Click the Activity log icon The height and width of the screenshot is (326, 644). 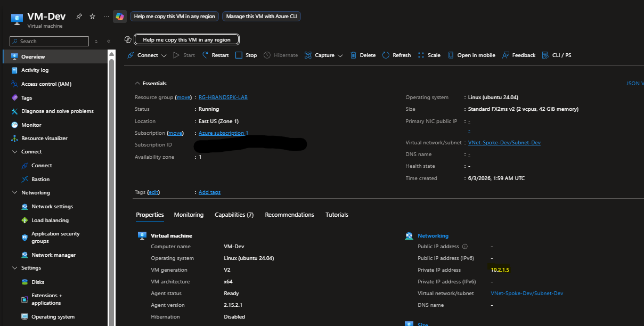click(15, 70)
